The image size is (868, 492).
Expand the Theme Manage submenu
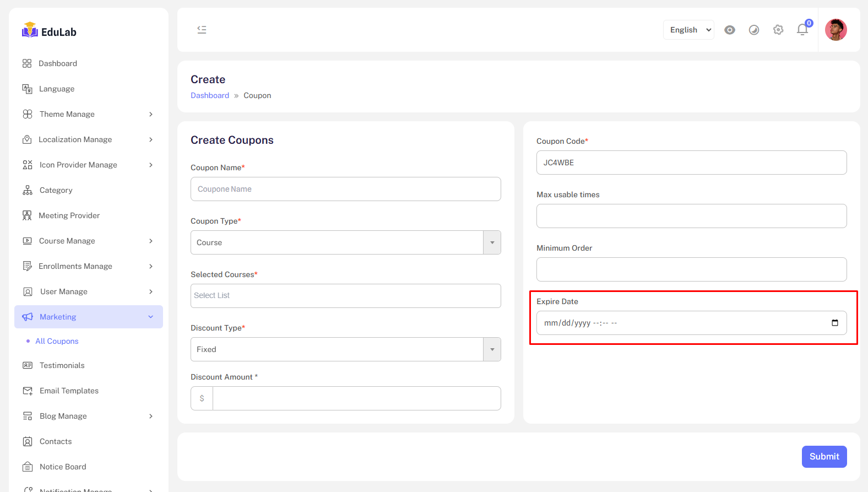[88, 114]
